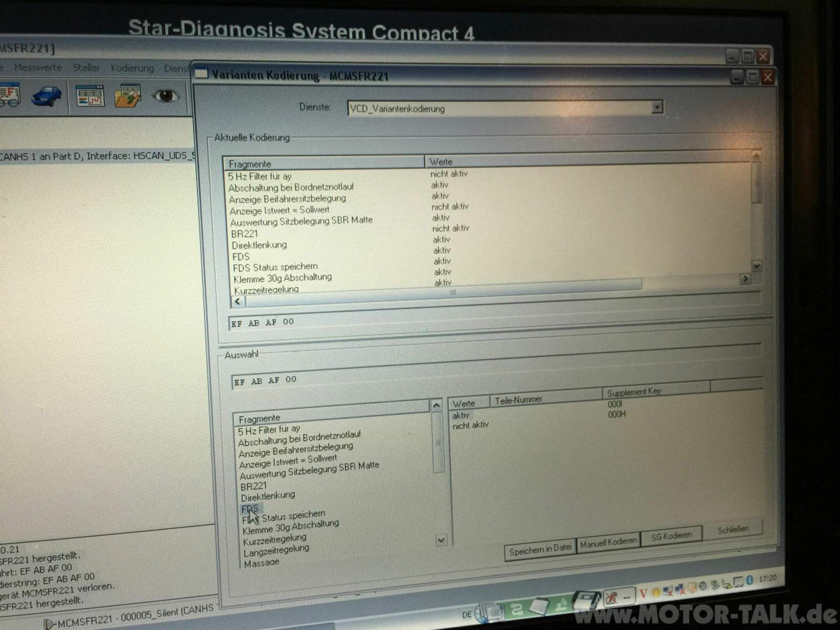
Task: Click the blue car toolbar icon
Action: 46,96
